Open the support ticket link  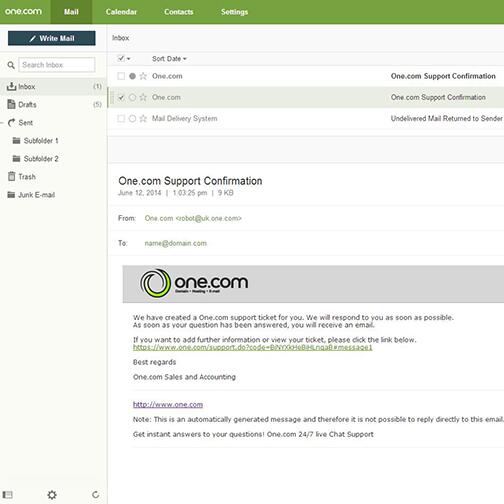point(252,347)
